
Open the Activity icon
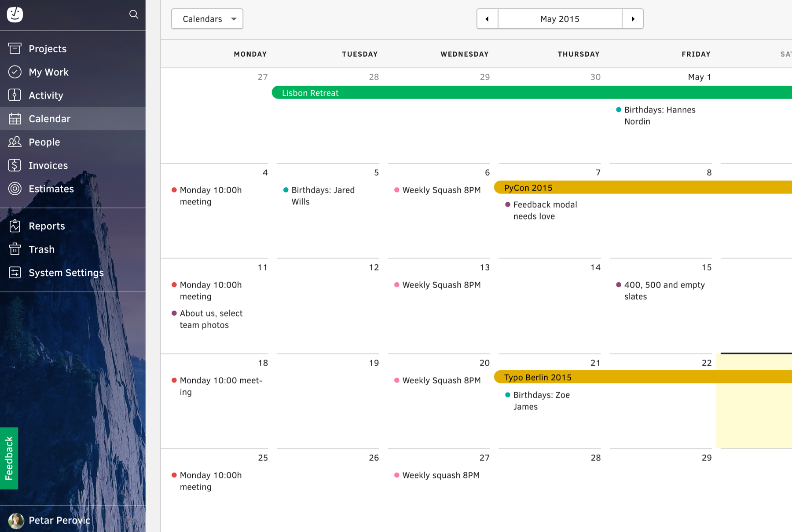(x=15, y=95)
